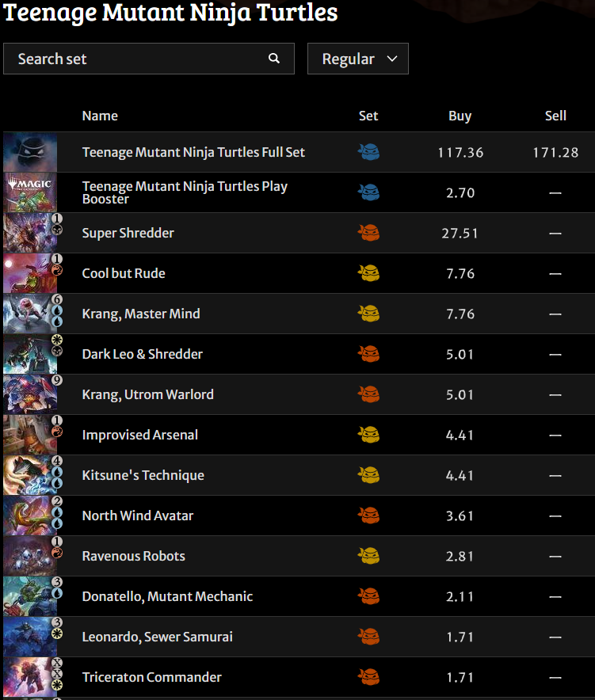
Task: Open the Donatello, Mutant Mechanic card link
Action: pyautogui.click(x=167, y=596)
